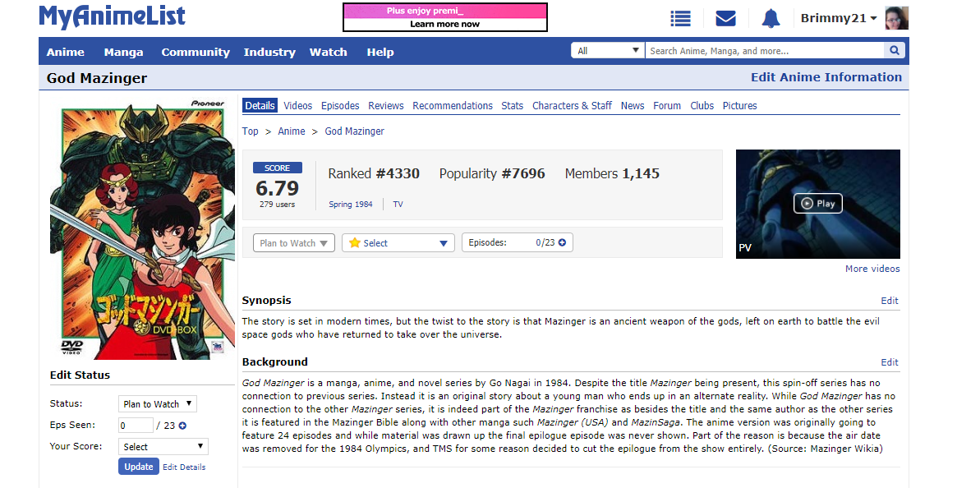Click the God Mazinger DVD cover image

(x=142, y=228)
